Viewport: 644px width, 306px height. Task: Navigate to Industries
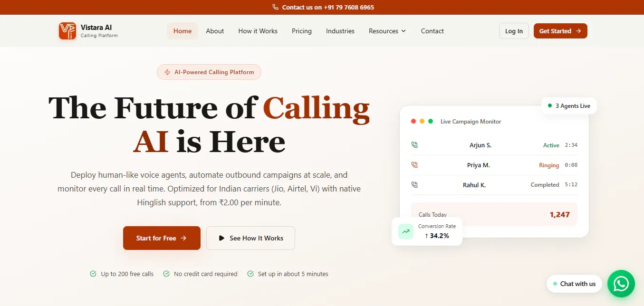coord(340,31)
